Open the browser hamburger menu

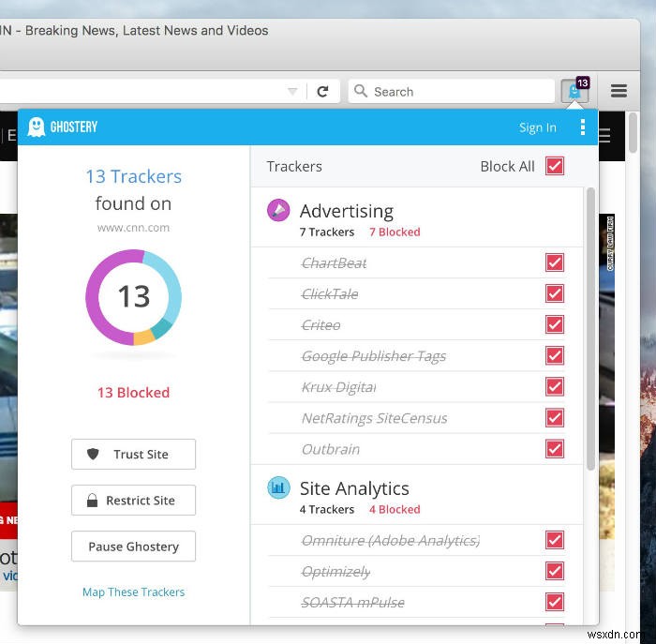tap(619, 90)
